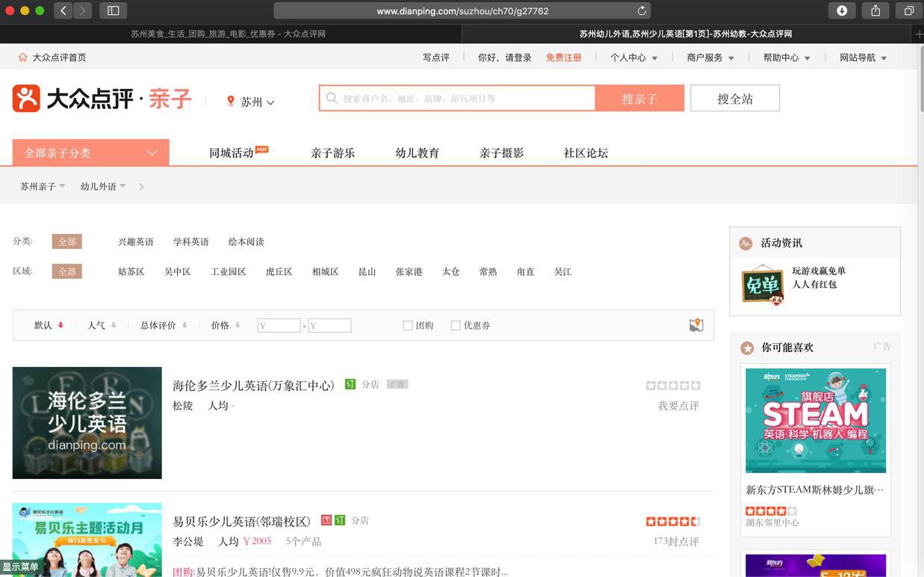Sort by 默认 with red arrow
Image resolution: width=924 pixels, height=577 pixels.
(49, 325)
